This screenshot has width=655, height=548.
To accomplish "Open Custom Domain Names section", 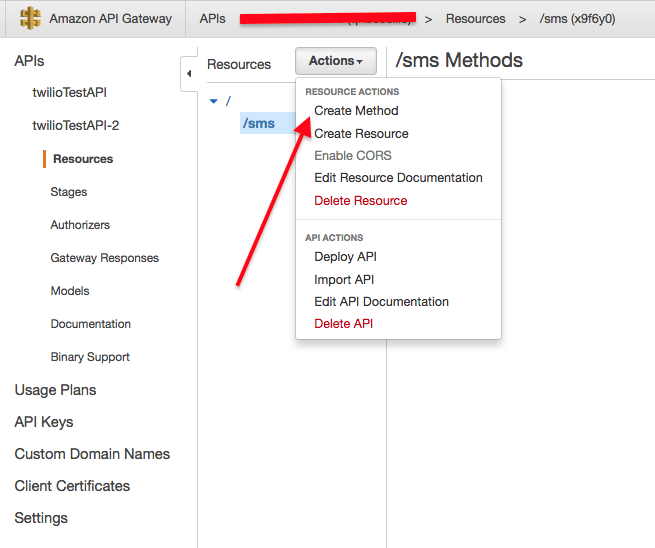I will (x=92, y=454).
